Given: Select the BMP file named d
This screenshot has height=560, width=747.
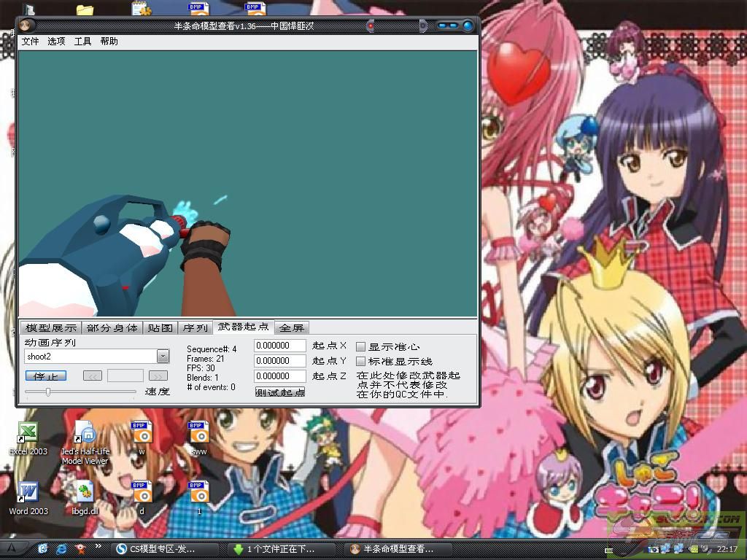Looking at the screenshot, I should 142,494.
